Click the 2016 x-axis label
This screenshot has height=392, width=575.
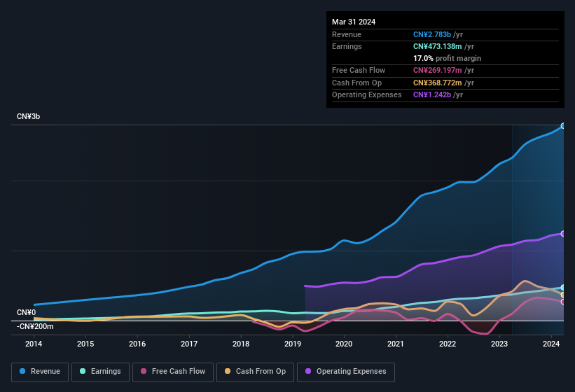(x=137, y=344)
